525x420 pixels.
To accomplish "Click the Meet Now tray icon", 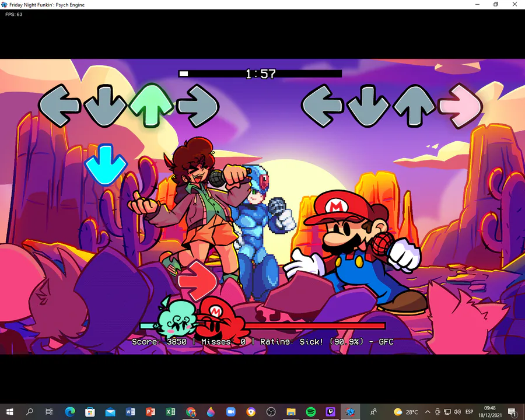I will click(437, 412).
